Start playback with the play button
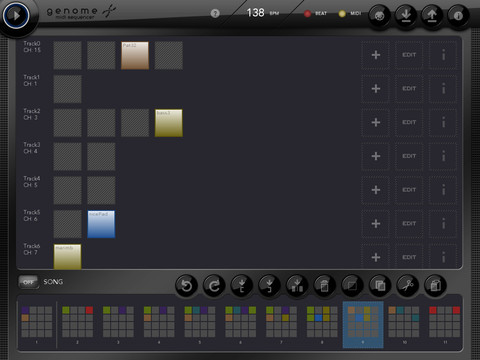The image size is (480, 360). point(16,15)
